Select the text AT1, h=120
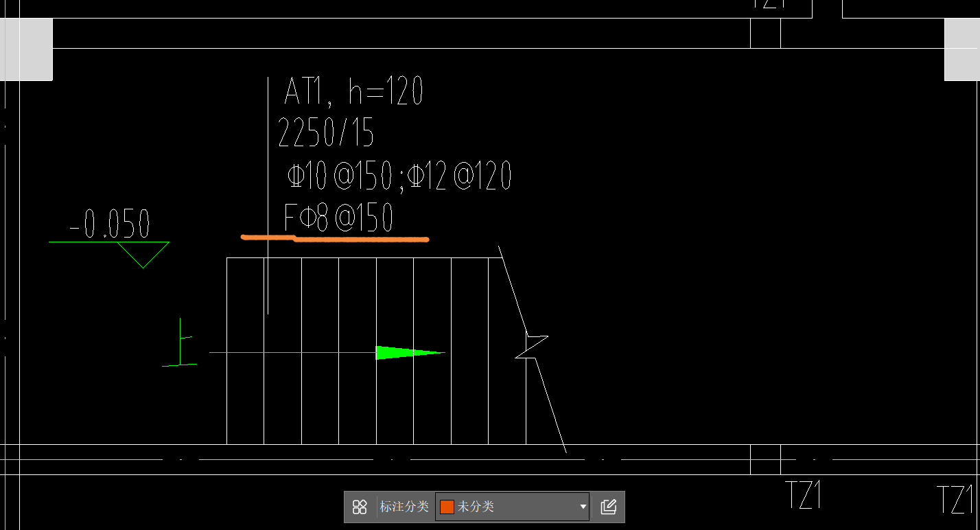Screen dimensions: 980x530 tap(353, 91)
